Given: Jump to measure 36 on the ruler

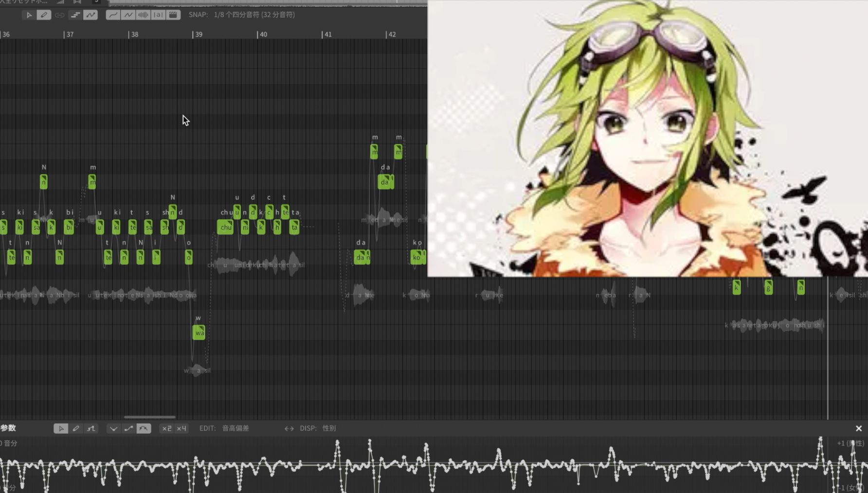Looking at the screenshot, I should pyautogui.click(x=6, y=35).
